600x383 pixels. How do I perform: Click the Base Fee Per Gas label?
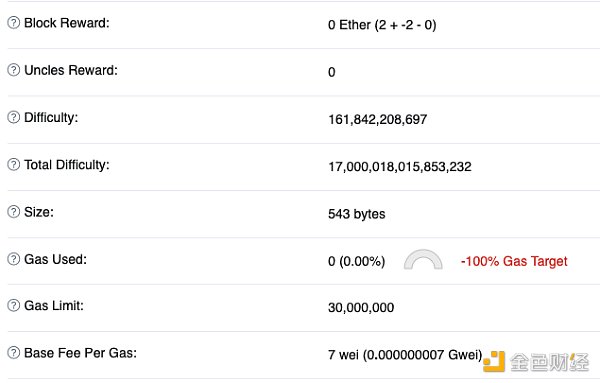(x=80, y=353)
